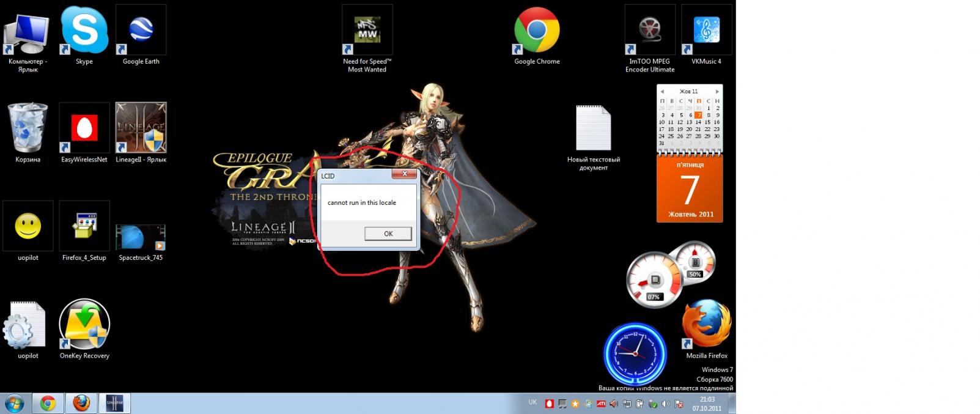Click the UK language indicator in the tray
Viewport: 980px width, 414px height.
(532, 402)
